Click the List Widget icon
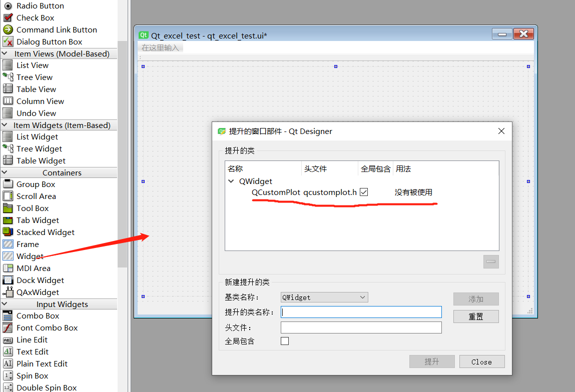The height and width of the screenshot is (392, 575). (8, 136)
